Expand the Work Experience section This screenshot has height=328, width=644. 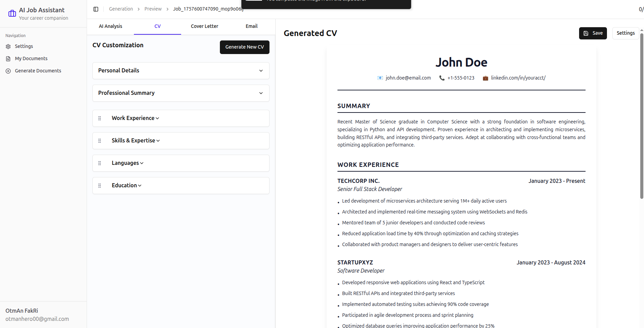coord(135,118)
